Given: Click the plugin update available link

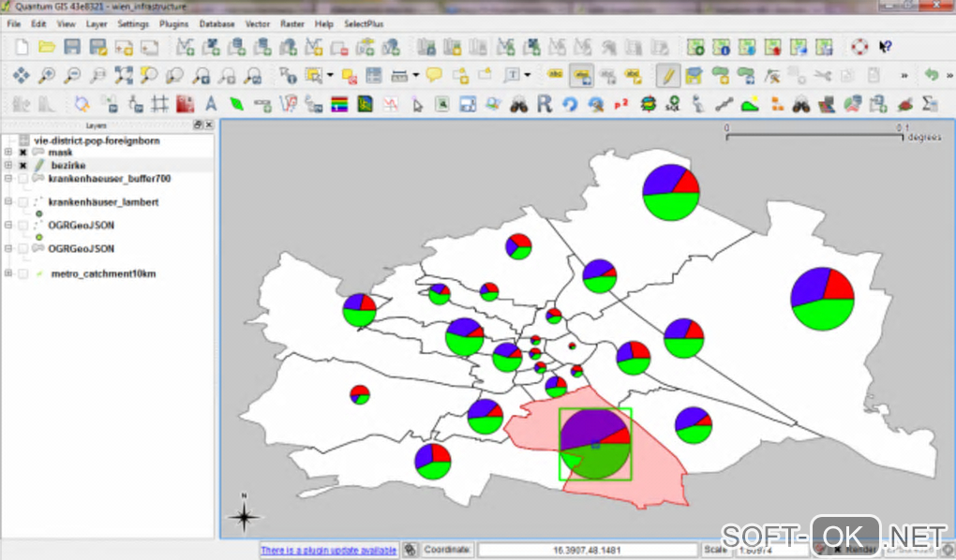Looking at the screenshot, I should pos(328,551).
